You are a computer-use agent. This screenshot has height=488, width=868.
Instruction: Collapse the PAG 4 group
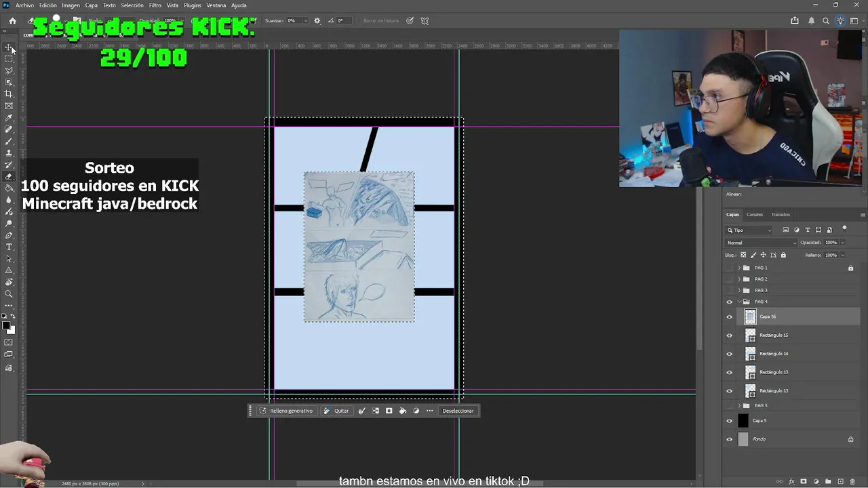pos(739,302)
